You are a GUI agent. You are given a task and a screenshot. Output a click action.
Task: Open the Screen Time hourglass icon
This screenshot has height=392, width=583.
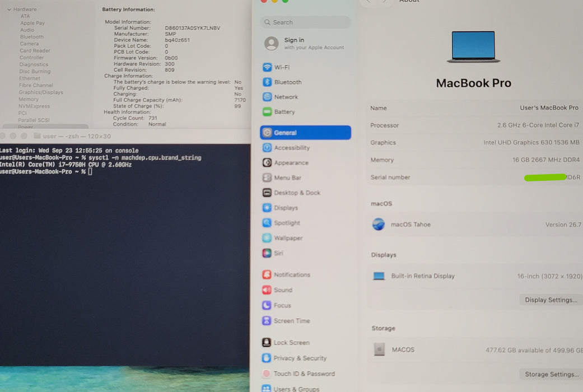267,320
